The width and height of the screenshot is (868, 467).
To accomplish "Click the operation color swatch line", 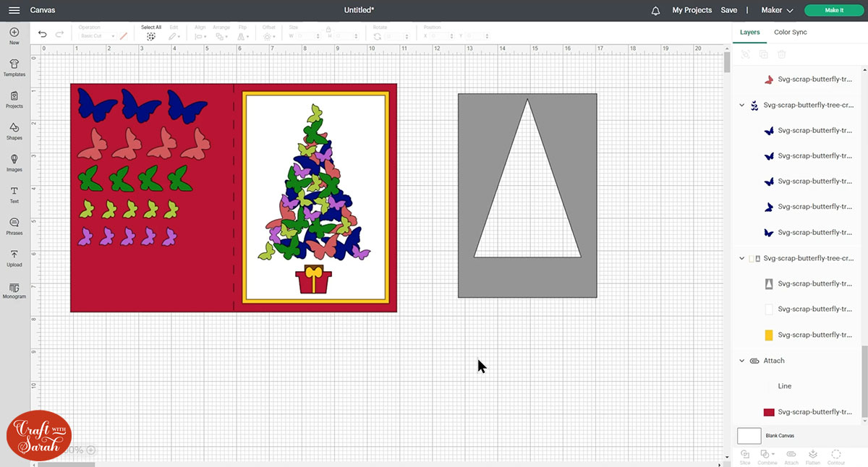I will tap(124, 36).
